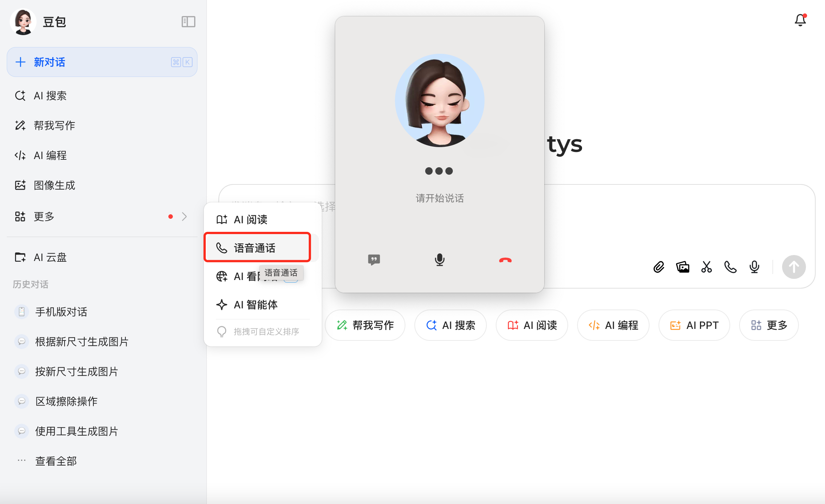
Task: Open 帮我写作 in the sidebar
Action: tap(102, 125)
